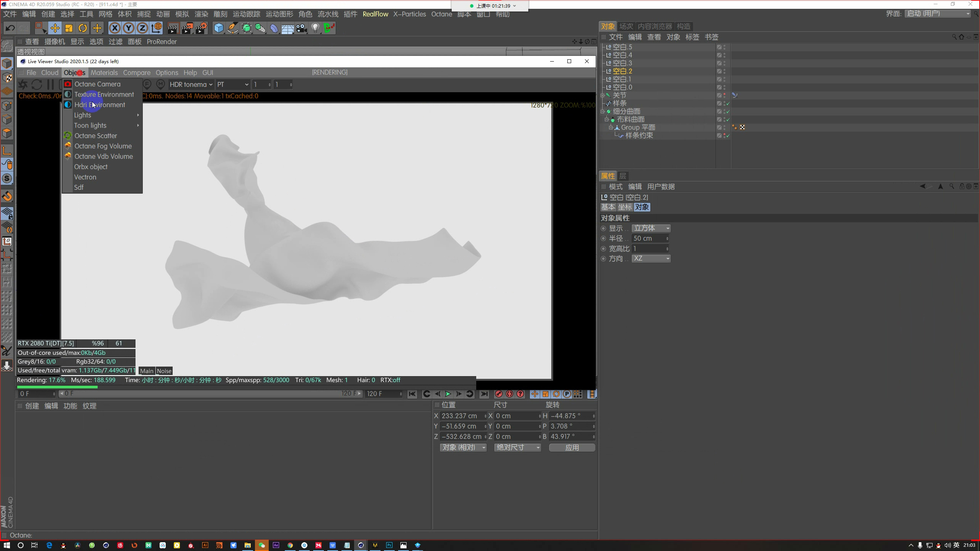Select the PT render mode dropdown
The height and width of the screenshot is (551, 980).
pyautogui.click(x=232, y=84)
